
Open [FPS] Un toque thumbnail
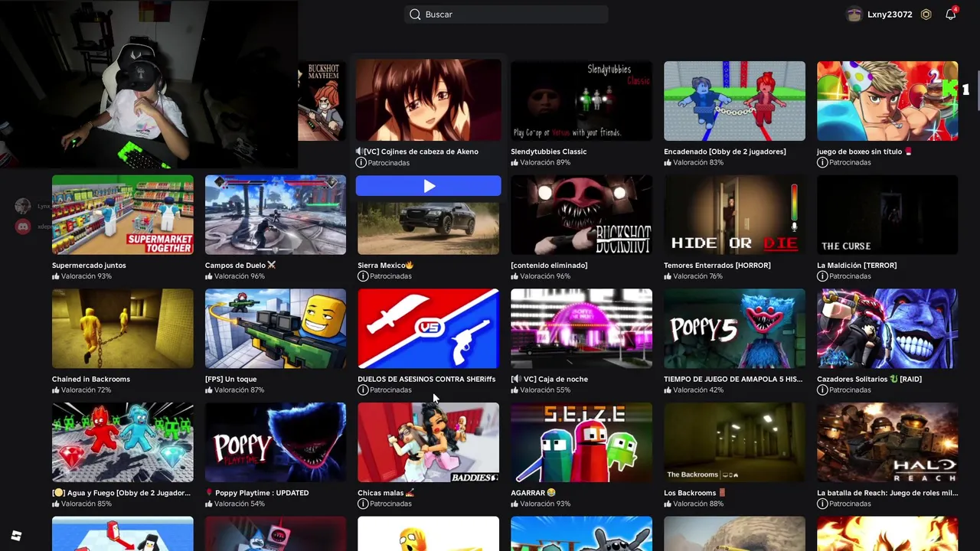pos(276,328)
